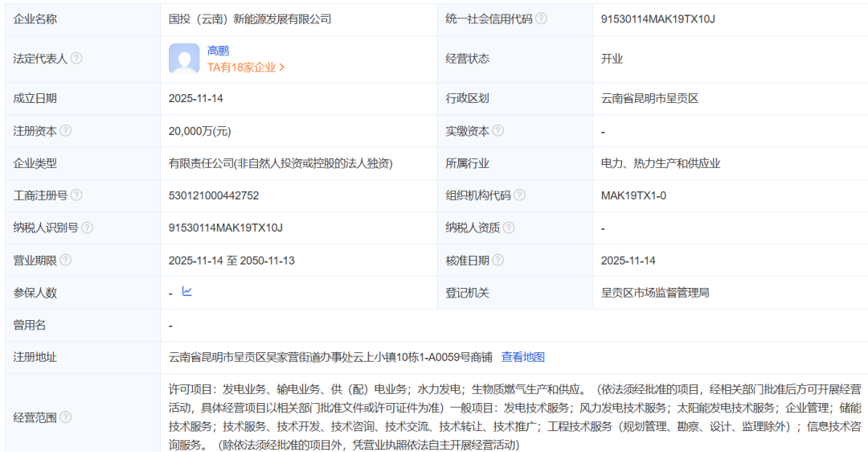Expand the TA有18家企业 link
Image resolution: width=868 pixels, height=452 pixels.
(246, 68)
